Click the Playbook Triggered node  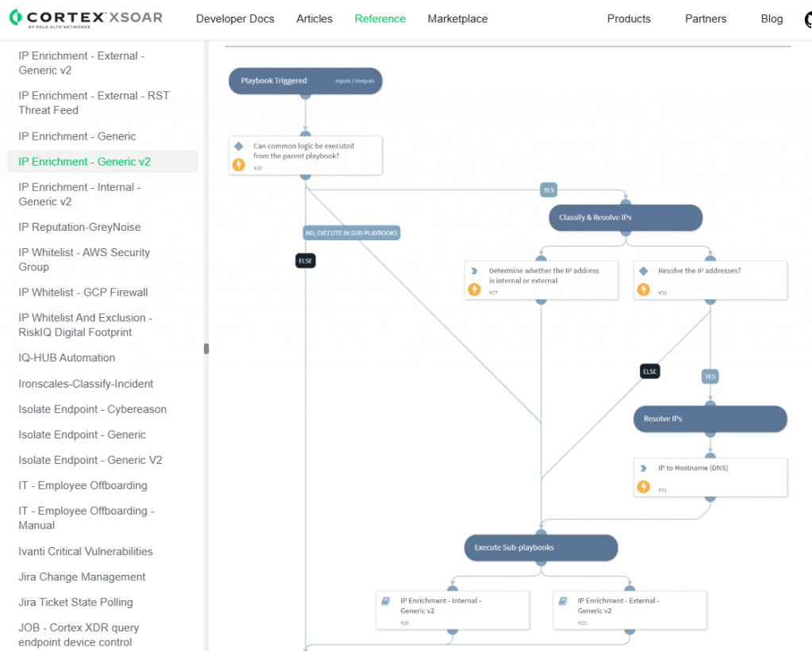pos(305,81)
